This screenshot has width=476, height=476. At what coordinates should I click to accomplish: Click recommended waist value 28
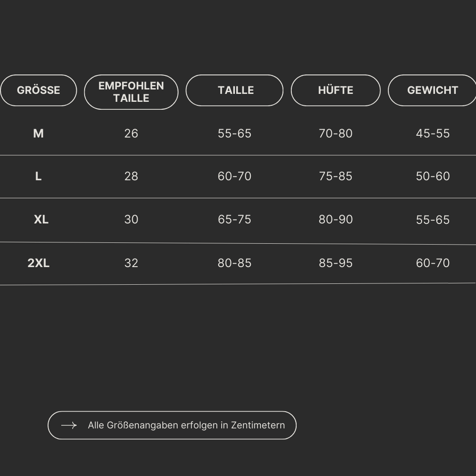131,176
